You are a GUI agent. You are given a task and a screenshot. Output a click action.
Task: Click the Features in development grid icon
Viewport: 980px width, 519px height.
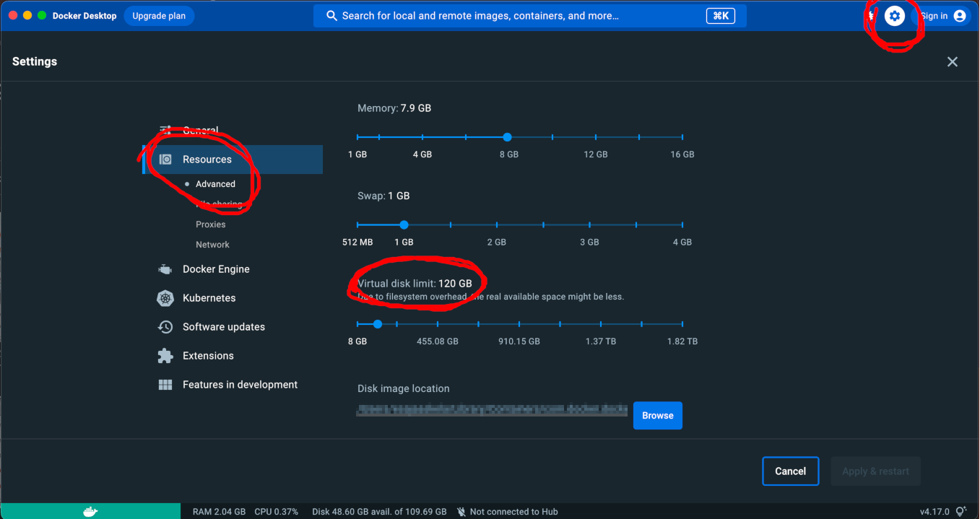click(x=165, y=385)
